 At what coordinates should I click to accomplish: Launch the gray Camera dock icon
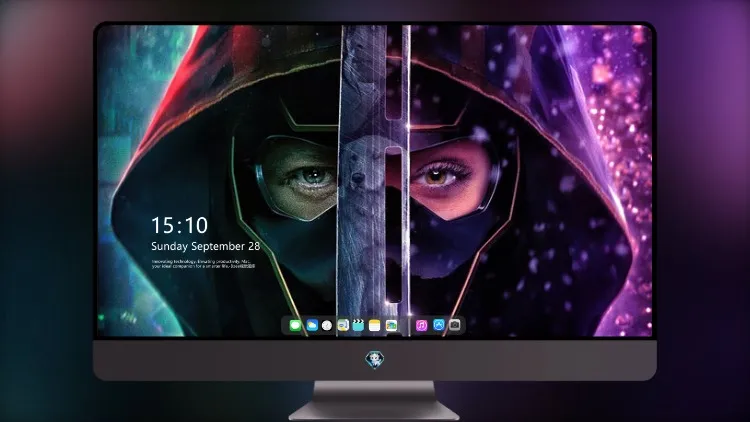(x=455, y=325)
